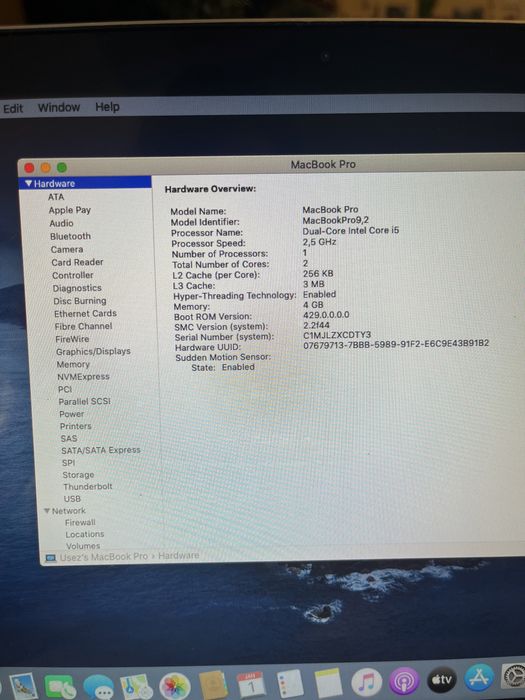
Task: Select Camera in the sidebar
Action: [x=67, y=250]
